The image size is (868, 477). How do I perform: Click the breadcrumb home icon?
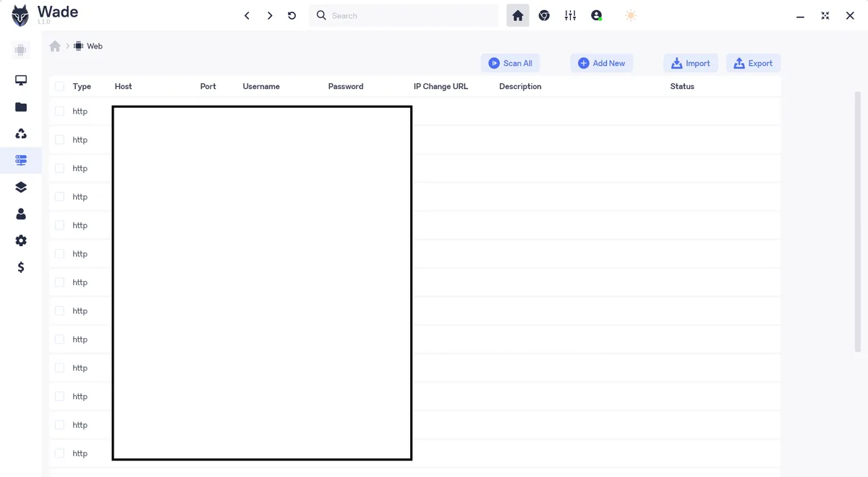tap(55, 46)
